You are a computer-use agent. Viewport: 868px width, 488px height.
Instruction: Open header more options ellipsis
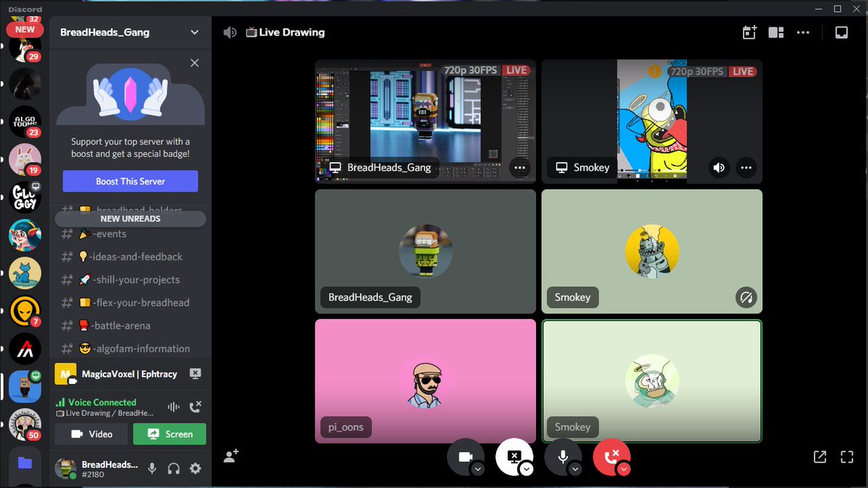point(803,32)
